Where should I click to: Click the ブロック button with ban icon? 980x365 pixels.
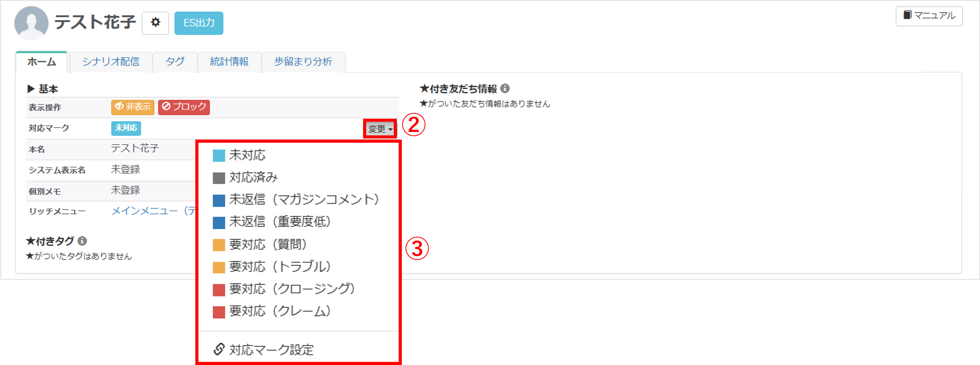(184, 107)
